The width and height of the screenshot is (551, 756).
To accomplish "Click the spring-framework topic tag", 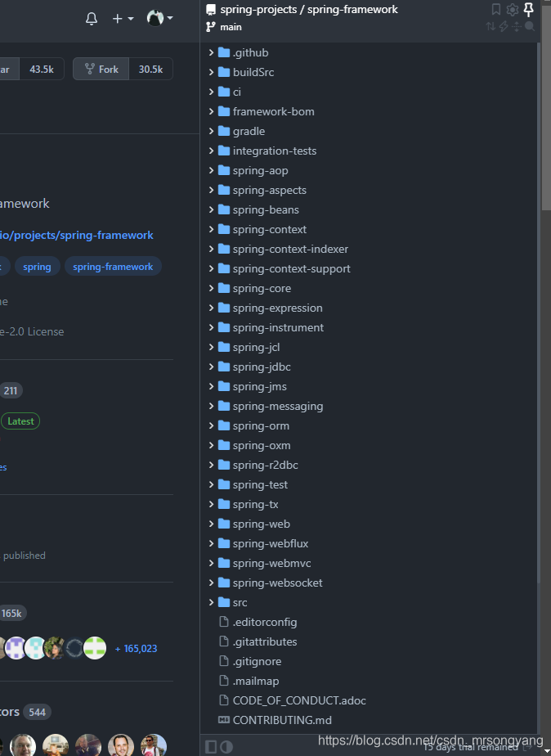I will [113, 266].
